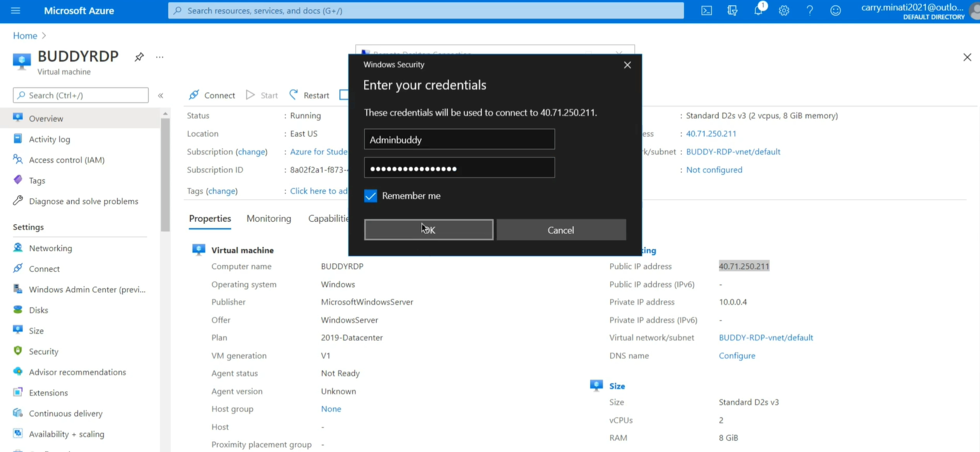Switch to the Monitoring tab
This screenshot has width=980, height=452.
269,219
